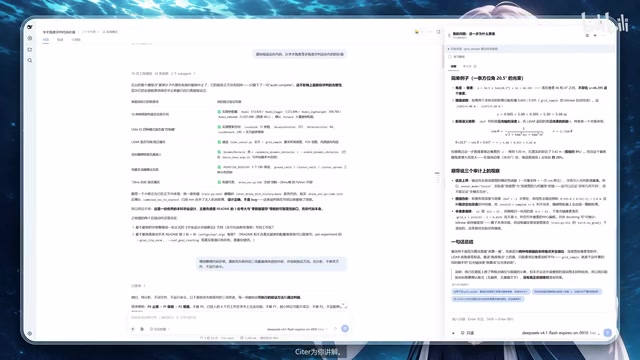Send the message in the main chat input

click(x=345, y=329)
